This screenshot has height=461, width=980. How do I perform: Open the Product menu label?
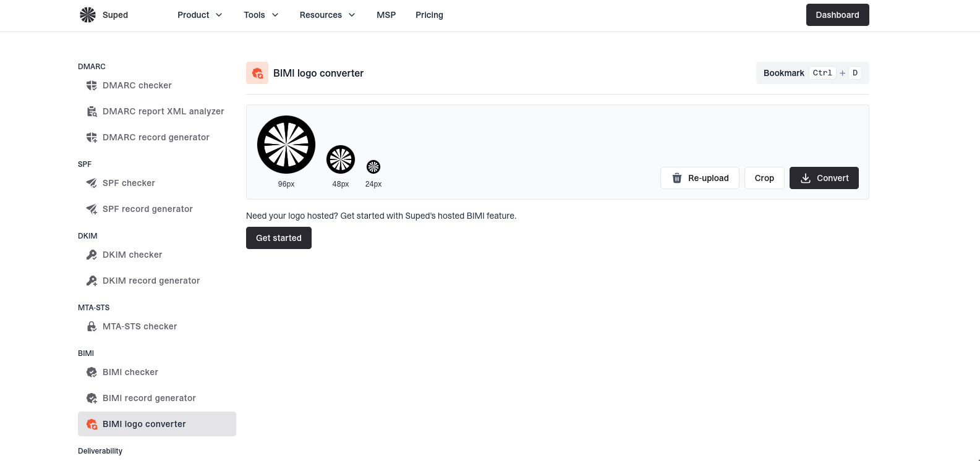point(194,15)
